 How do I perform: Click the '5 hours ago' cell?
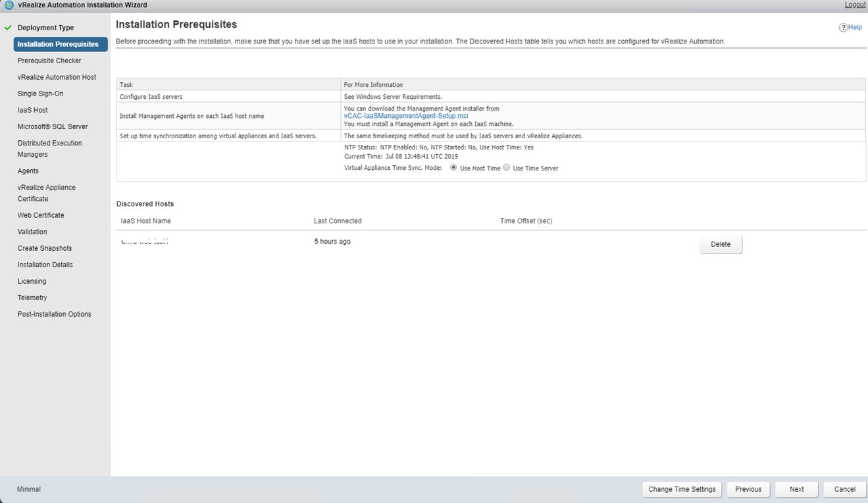(x=332, y=242)
